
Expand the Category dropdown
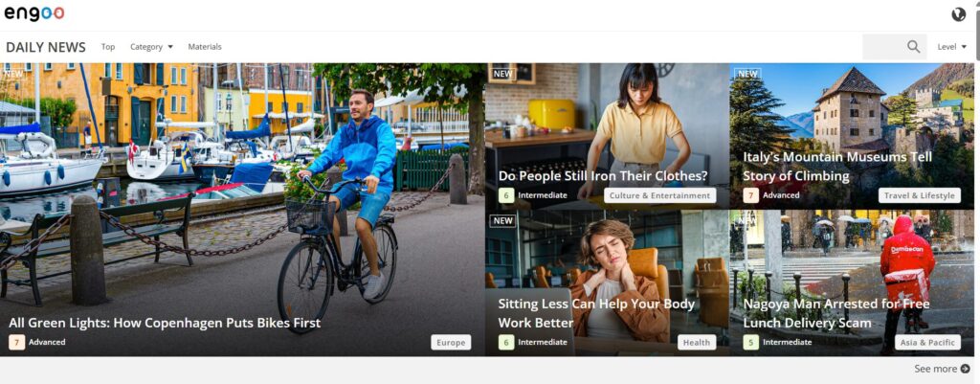pos(151,47)
